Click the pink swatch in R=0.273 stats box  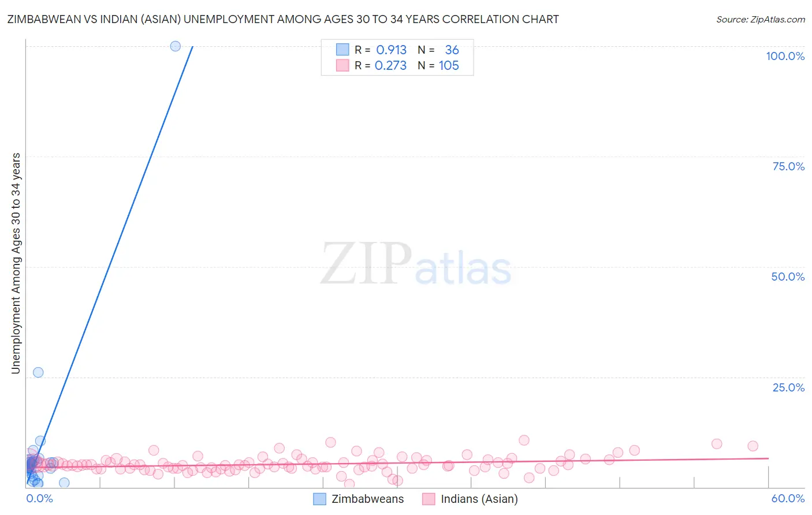coord(342,65)
